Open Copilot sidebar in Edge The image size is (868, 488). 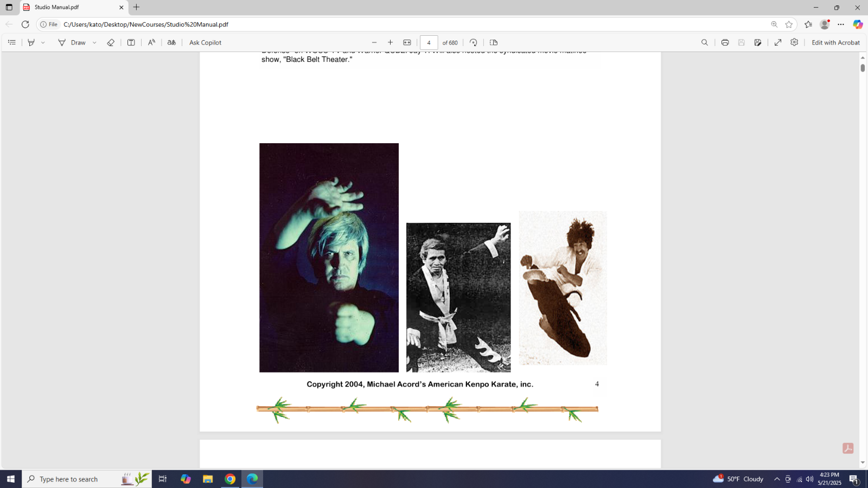pos(858,24)
